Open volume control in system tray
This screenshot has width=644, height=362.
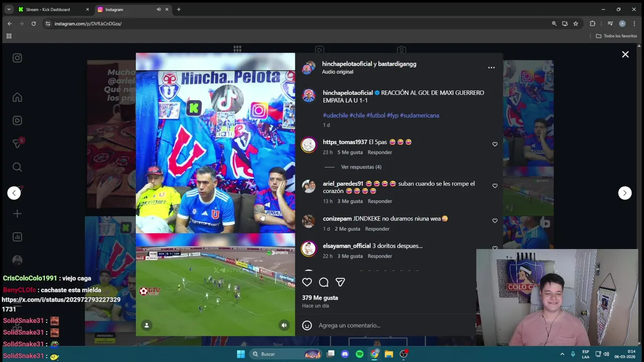tap(606, 354)
